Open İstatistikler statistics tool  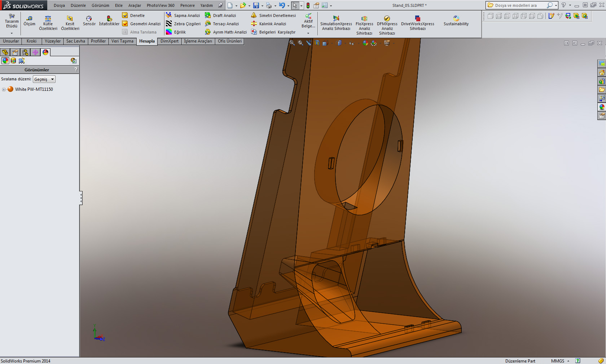coord(109,21)
